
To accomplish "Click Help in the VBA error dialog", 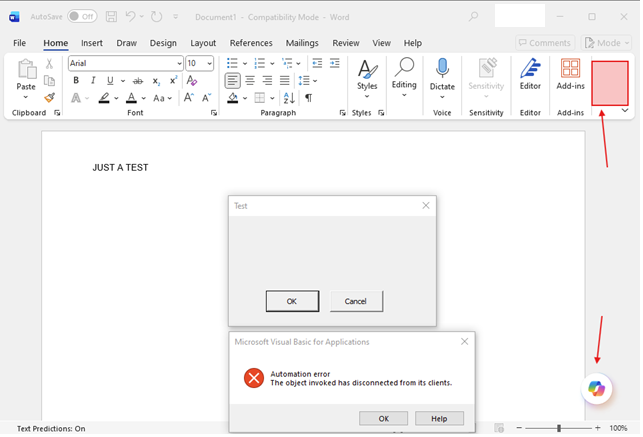I will pyautogui.click(x=439, y=419).
